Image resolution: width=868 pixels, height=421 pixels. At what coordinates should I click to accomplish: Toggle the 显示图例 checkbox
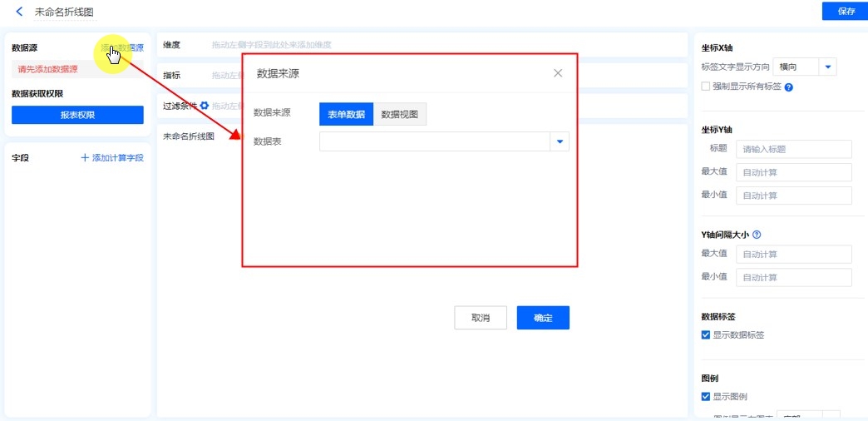[x=706, y=397]
